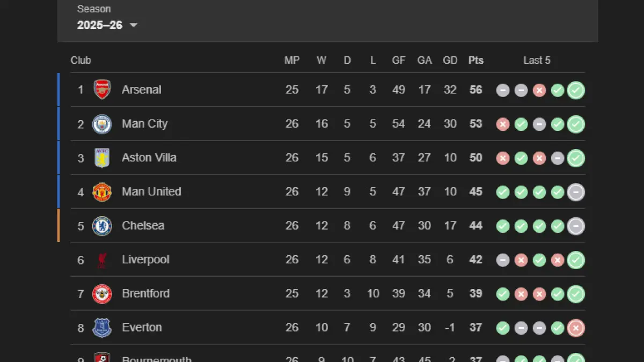This screenshot has height=362, width=644.
Task: Click the Liverpool club crest icon
Action: (102, 260)
